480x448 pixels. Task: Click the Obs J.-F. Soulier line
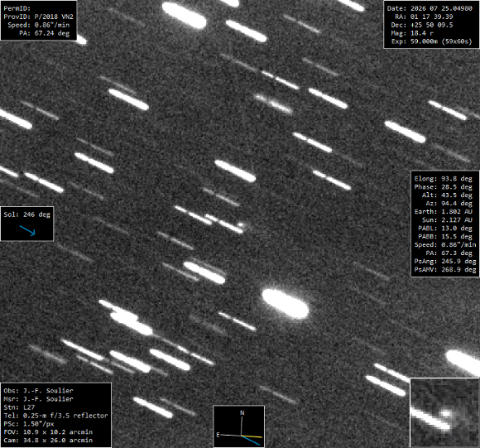(39, 390)
